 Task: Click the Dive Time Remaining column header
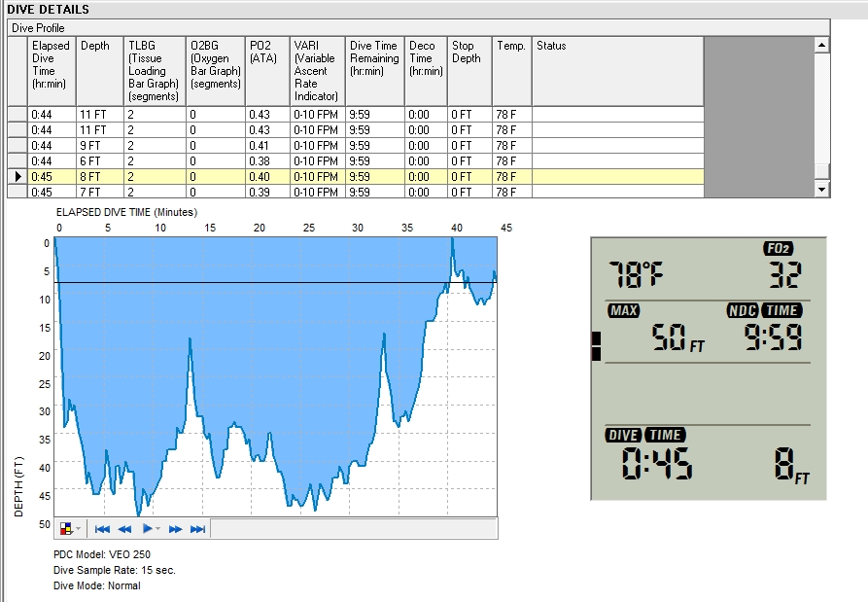click(x=375, y=71)
